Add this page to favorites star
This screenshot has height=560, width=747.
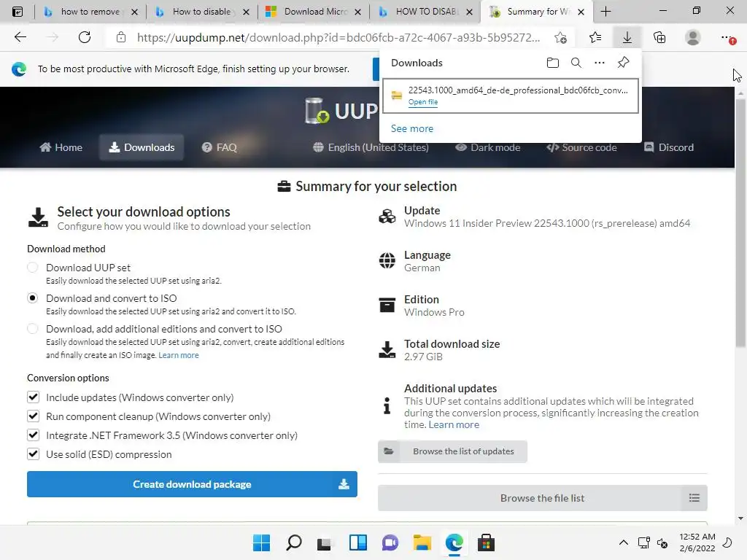pos(561,38)
